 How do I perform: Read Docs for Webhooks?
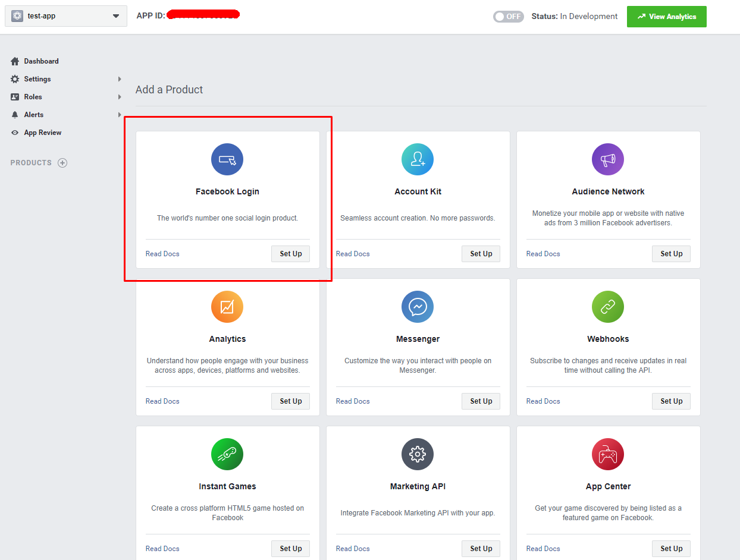543,401
